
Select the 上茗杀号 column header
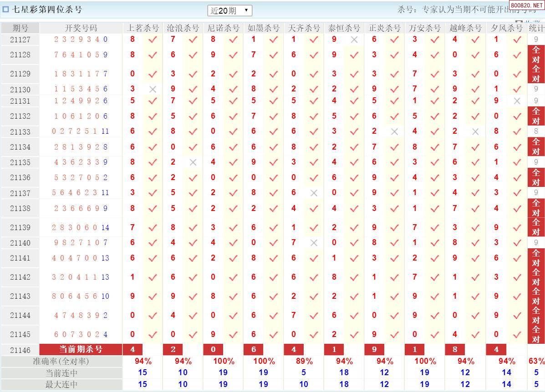click(143, 28)
